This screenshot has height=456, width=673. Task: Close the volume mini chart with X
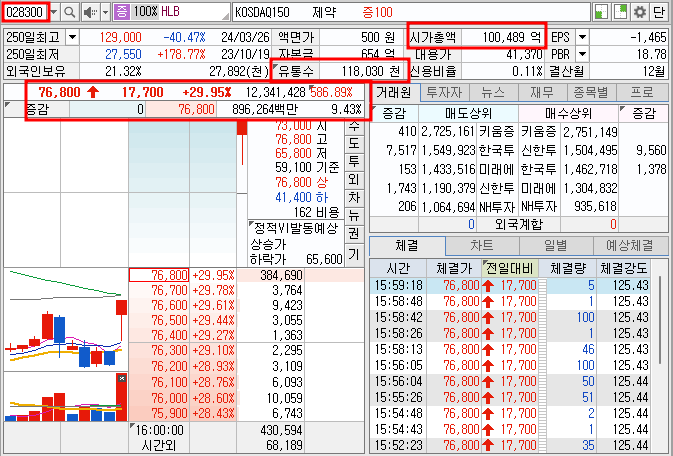(x=122, y=378)
